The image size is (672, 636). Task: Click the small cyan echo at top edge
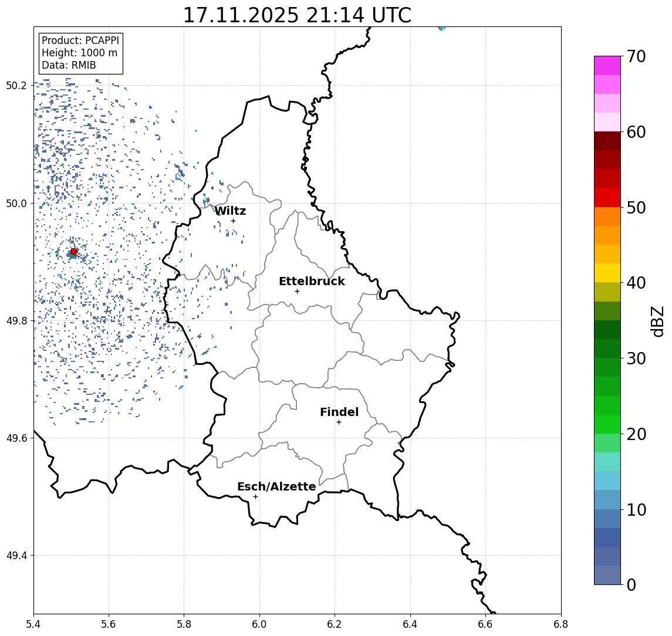[442, 28]
